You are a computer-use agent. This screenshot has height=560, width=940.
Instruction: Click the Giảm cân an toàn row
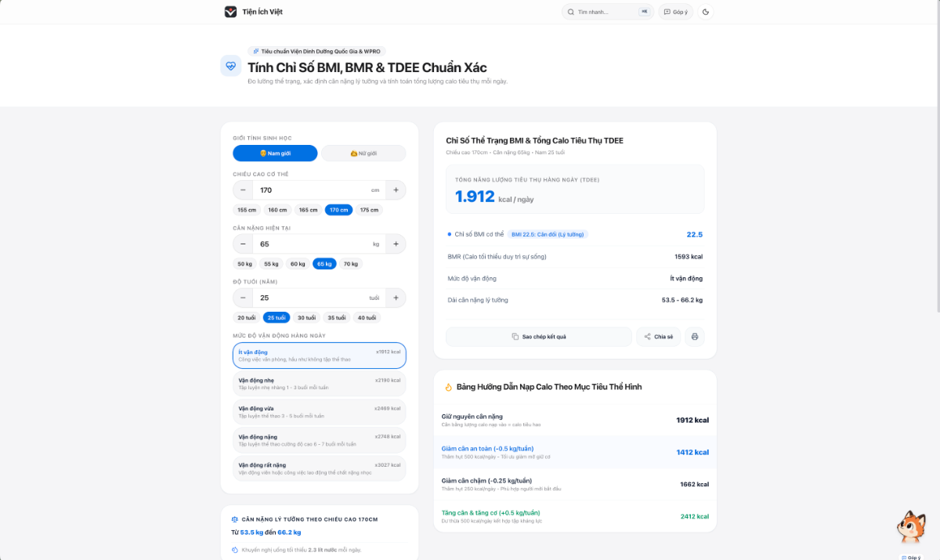click(x=575, y=452)
